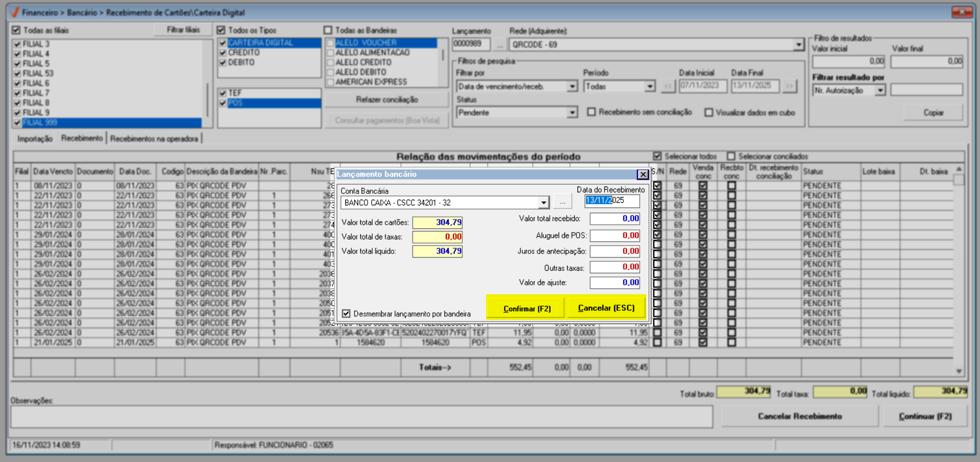This screenshot has height=462, width=980.
Task: Expand the Rede (Adquirente) dropdown
Action: (798, 45)
